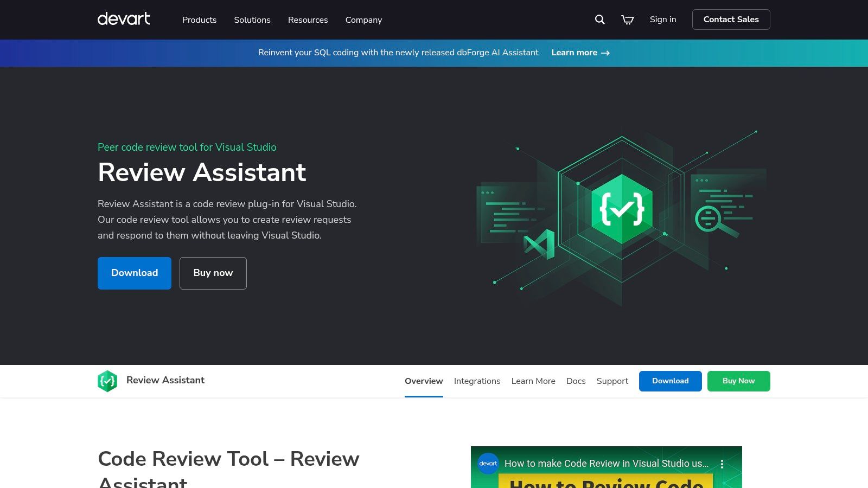Go to the Docs tab
Screen dimensions: 868x488
click(576, 381)
